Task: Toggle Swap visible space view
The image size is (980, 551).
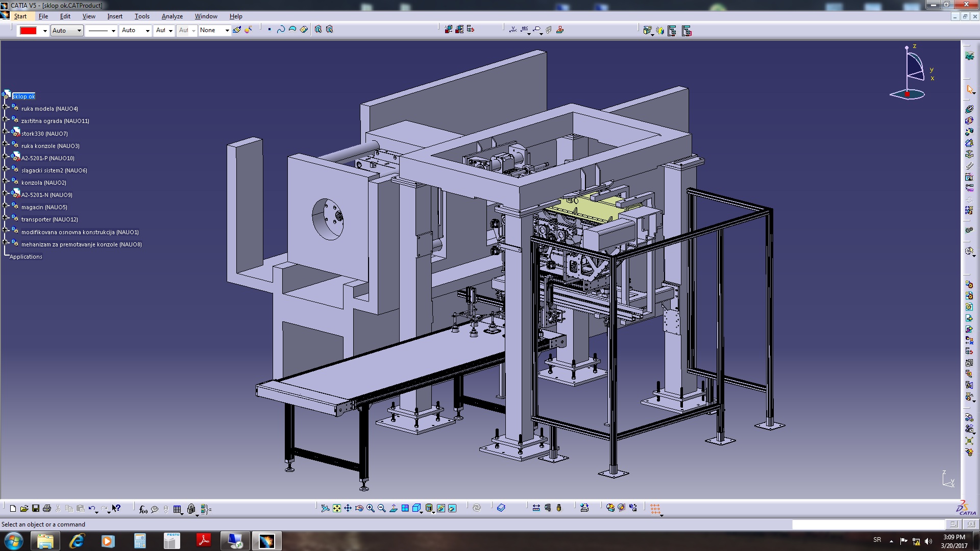Action: pyautogui.click(x=452, y=508)
